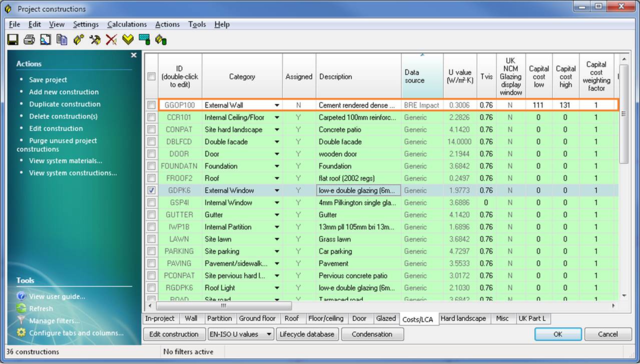Screen dimensions: 640x364
Task: Switch to the Glazed tab
Action: [x=386, y=318]
